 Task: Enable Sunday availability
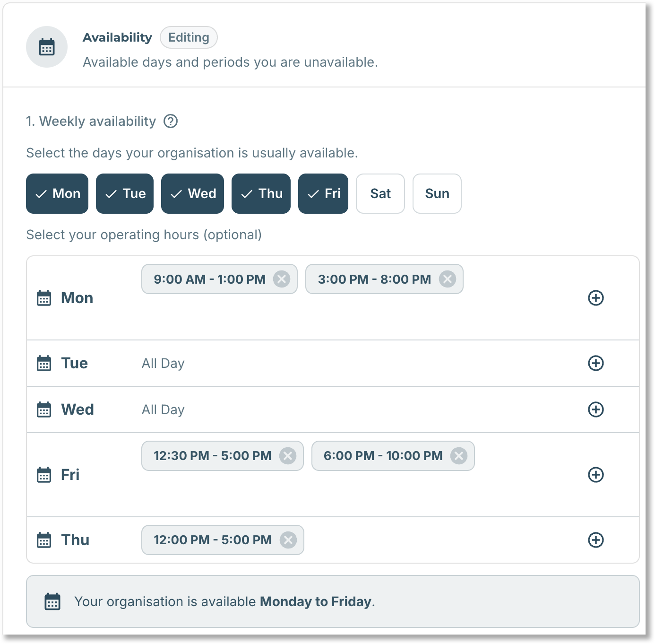[437, 193]
